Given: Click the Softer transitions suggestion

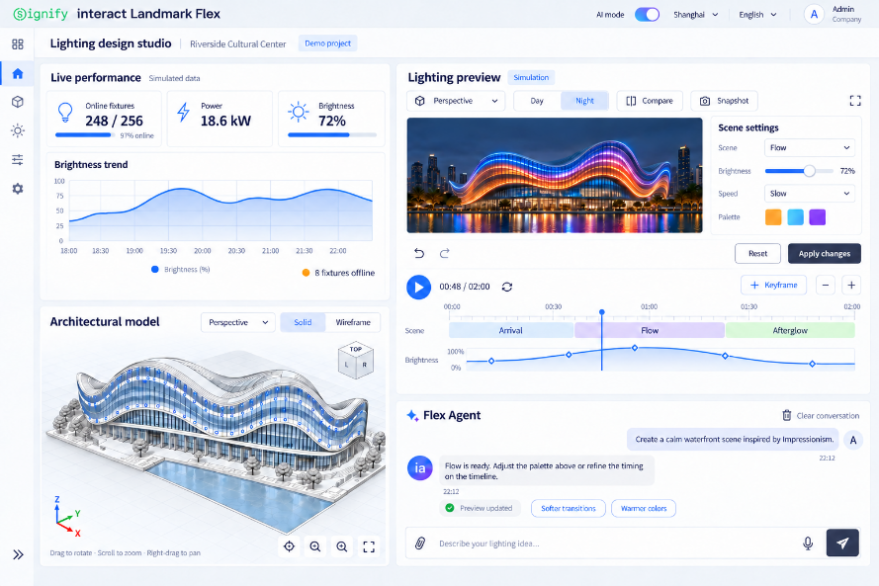Looking at the screenshot, I should [568, 509].
